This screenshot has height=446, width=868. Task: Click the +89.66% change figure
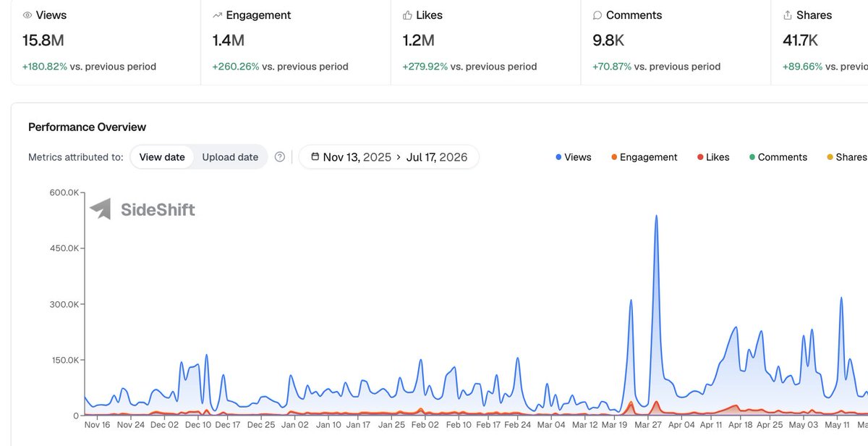(x=804, y=67)
